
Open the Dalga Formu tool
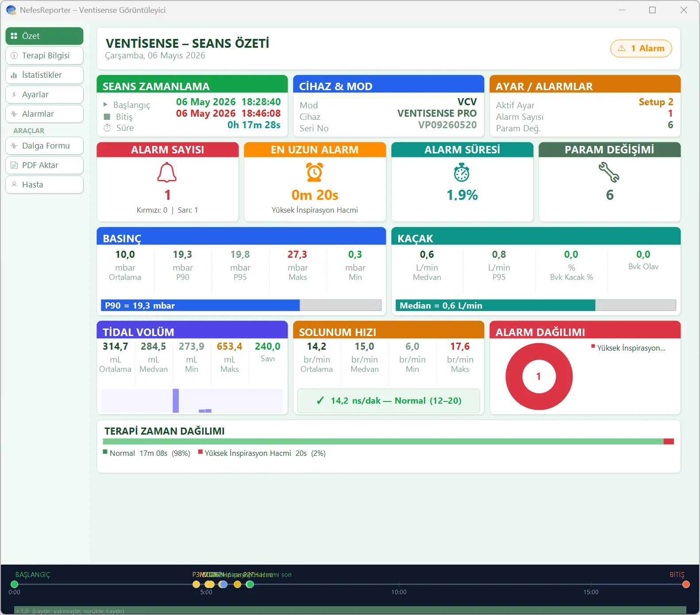pyautogui.click(x=44, y=145)
